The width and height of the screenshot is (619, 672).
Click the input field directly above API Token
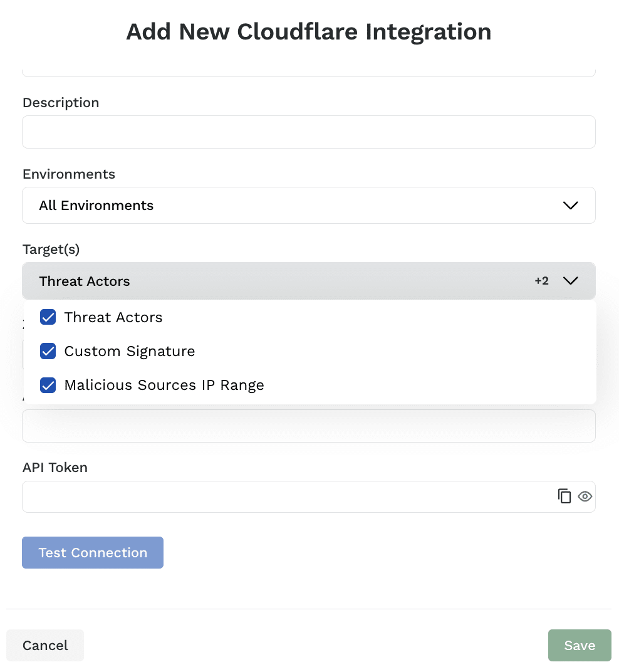coord(308,428)
